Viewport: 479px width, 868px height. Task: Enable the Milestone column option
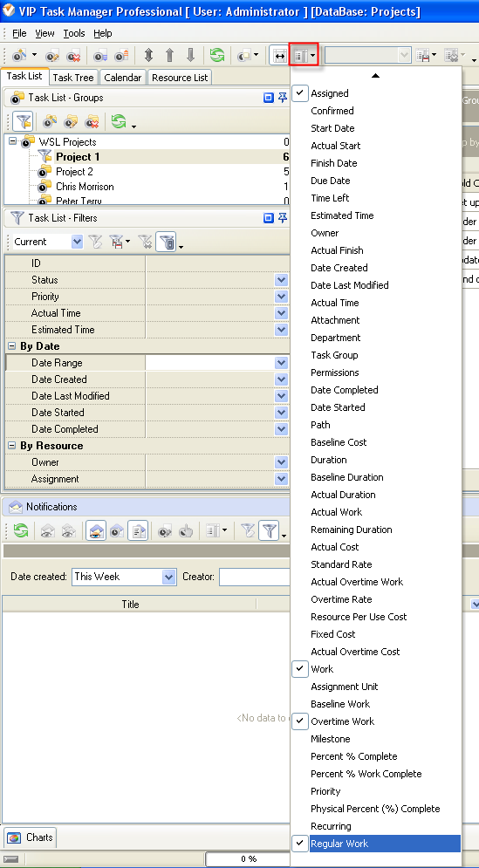[331, 739]
